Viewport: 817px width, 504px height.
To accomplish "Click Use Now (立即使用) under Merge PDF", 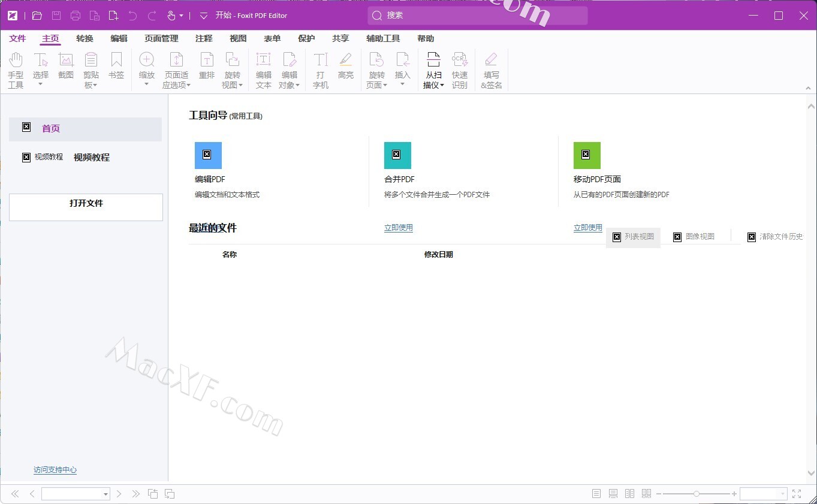I will pos(399,228).
